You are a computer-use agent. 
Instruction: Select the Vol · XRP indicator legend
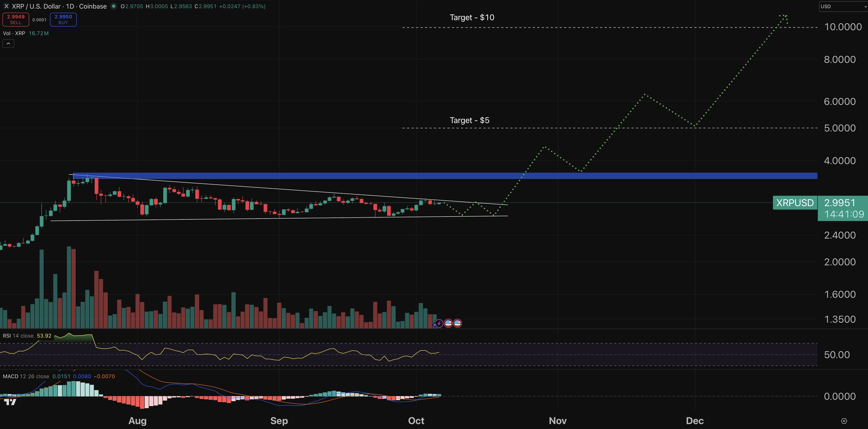[14, 33]
